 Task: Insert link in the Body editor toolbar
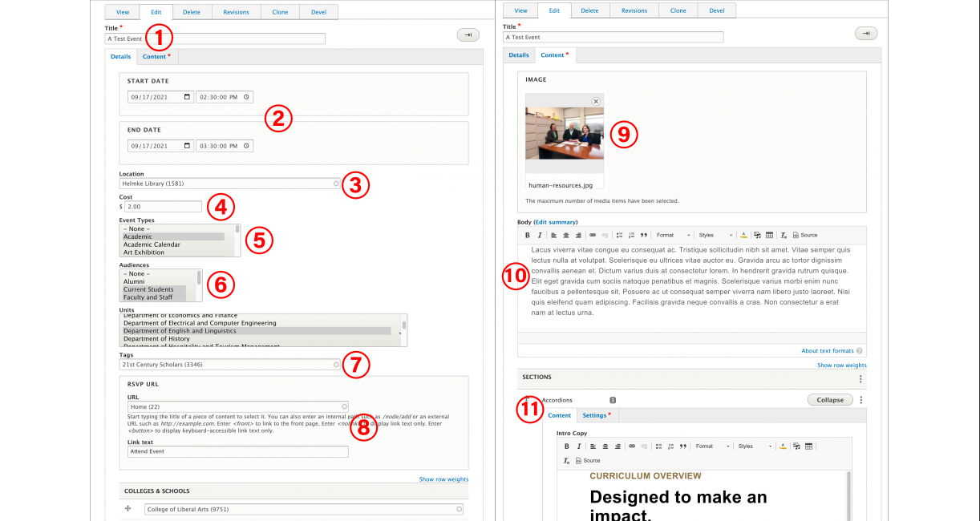click(x=593, y=235)
